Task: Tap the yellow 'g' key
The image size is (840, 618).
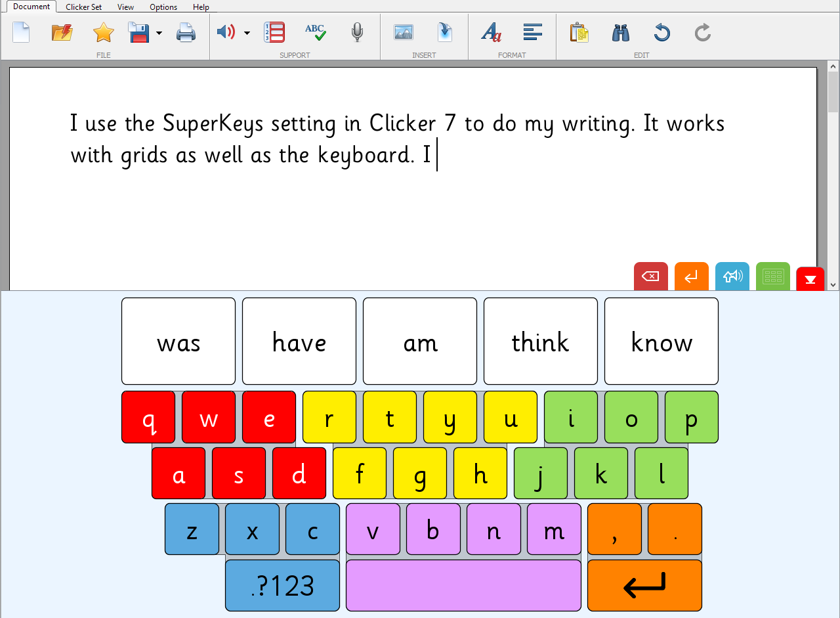Action: [420, 473]
